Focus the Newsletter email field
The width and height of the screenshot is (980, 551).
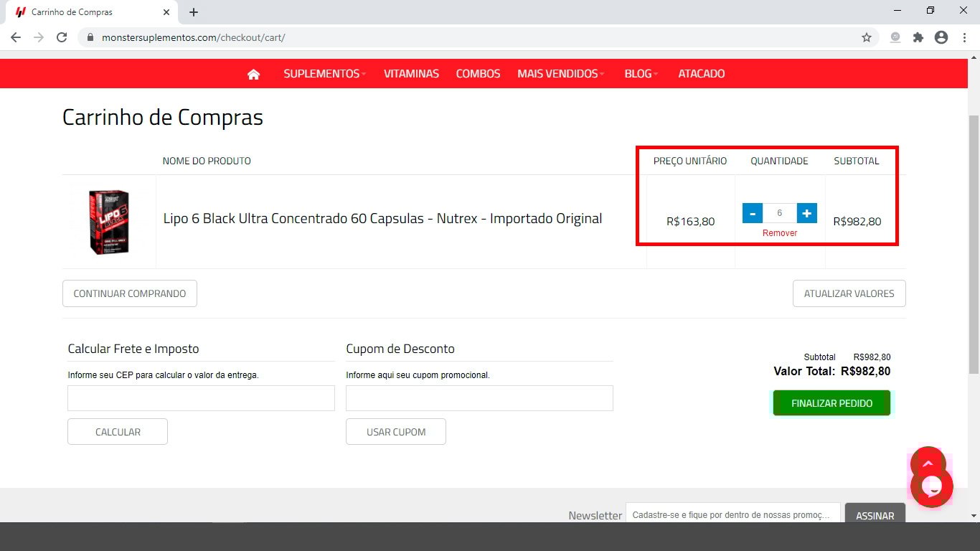pyautogui.click(x=732, y=515)
